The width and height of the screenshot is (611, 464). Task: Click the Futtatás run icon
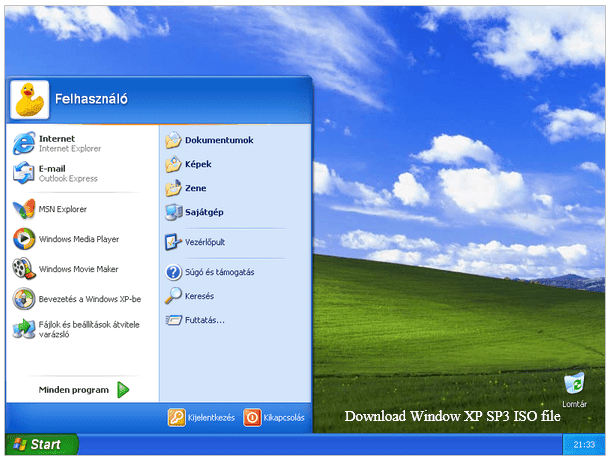click(x=173, y=320)
